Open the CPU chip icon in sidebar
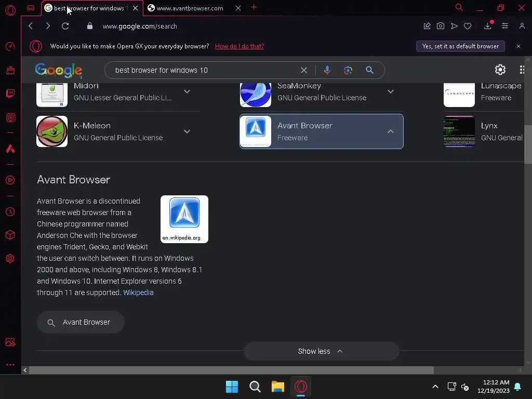532x399 pixels. pos(10,117)
